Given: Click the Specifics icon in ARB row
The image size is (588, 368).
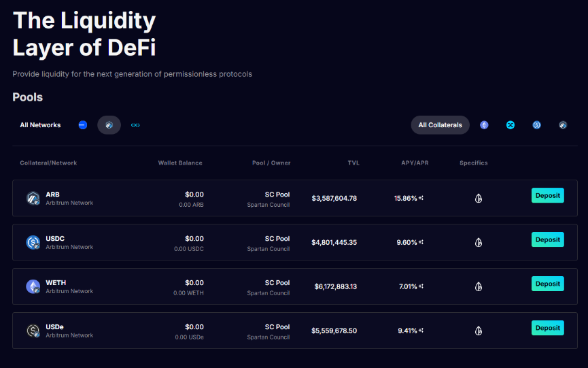Looking at the screenshot, I should point(479,198).
